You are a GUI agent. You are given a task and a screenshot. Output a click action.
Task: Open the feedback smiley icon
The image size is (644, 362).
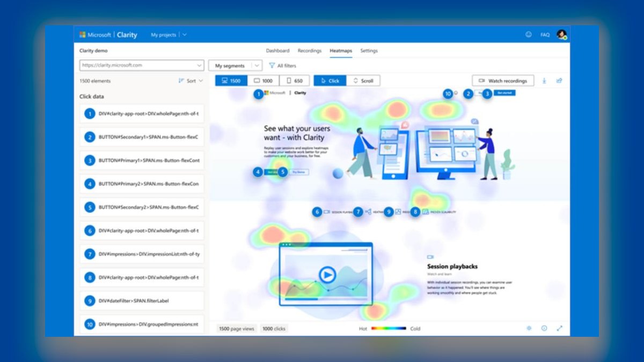tap(529, 34)
